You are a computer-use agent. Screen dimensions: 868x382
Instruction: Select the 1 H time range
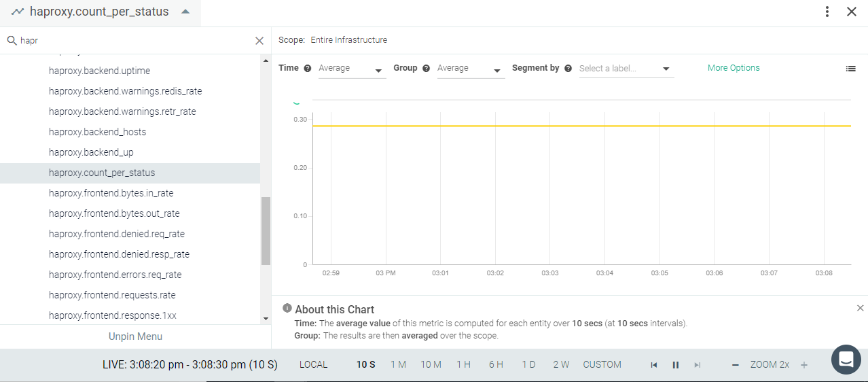pyautogui.click(x=463, y=365)
